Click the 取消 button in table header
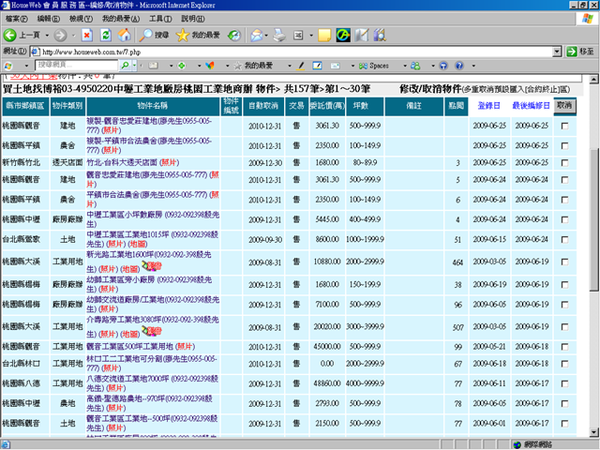The height and width of the screenshot is (450, 600). (564, 106)
